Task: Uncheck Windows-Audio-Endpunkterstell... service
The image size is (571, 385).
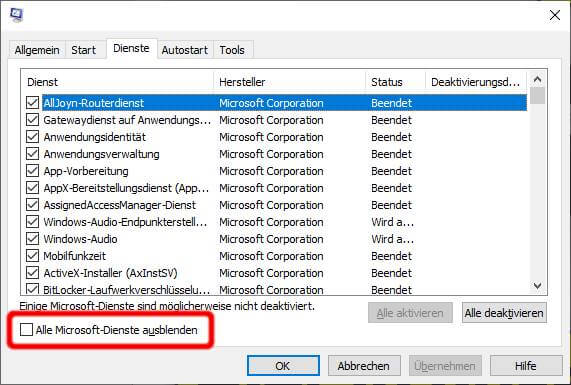Action: click(x=32, y=222)
